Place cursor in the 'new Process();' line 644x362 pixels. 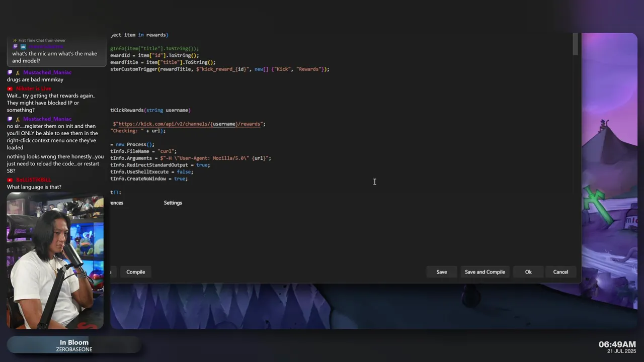coord(133,144)
